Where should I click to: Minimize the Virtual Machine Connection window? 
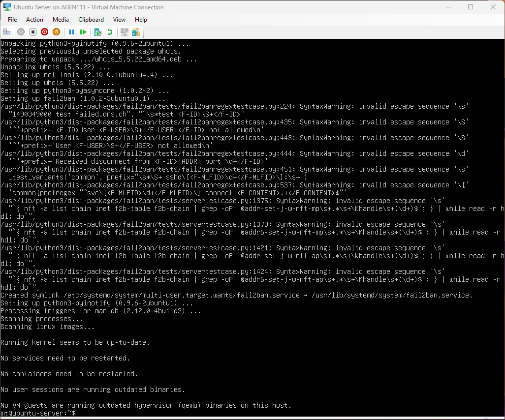click(x=448, y=7)
